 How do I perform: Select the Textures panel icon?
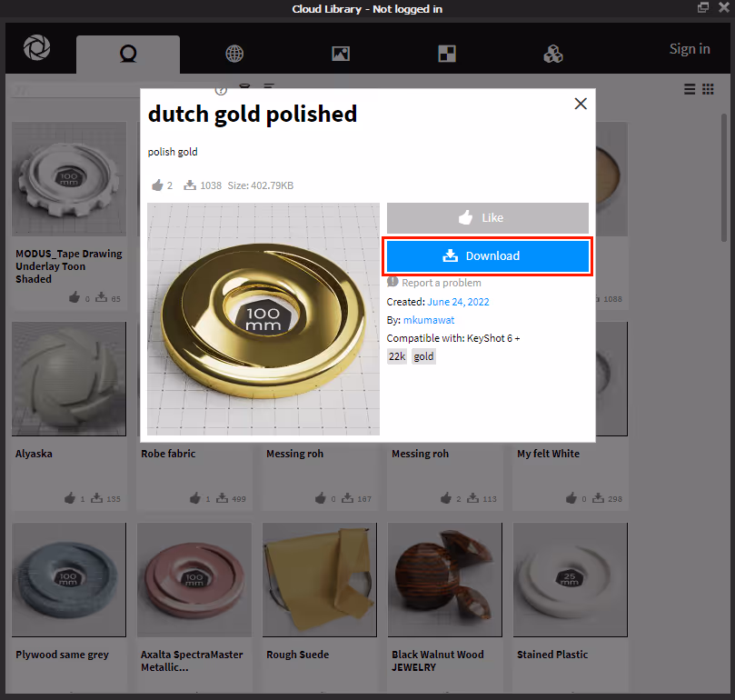[445, 54]
